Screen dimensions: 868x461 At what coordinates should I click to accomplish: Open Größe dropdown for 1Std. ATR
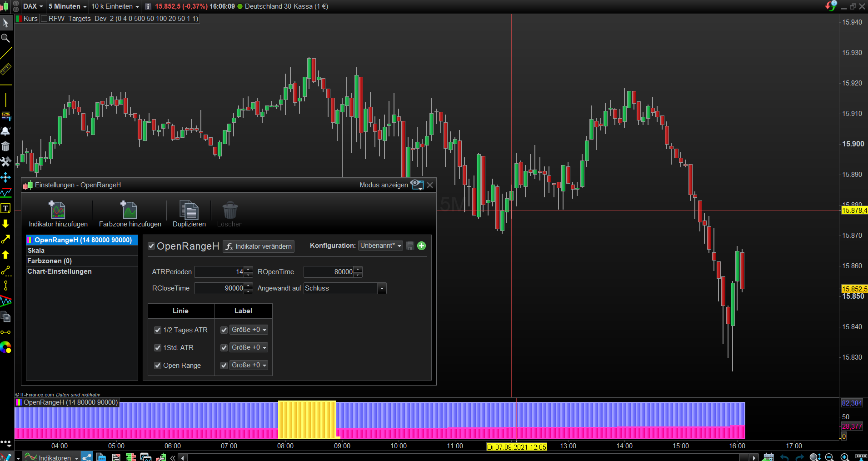(249, 347)
